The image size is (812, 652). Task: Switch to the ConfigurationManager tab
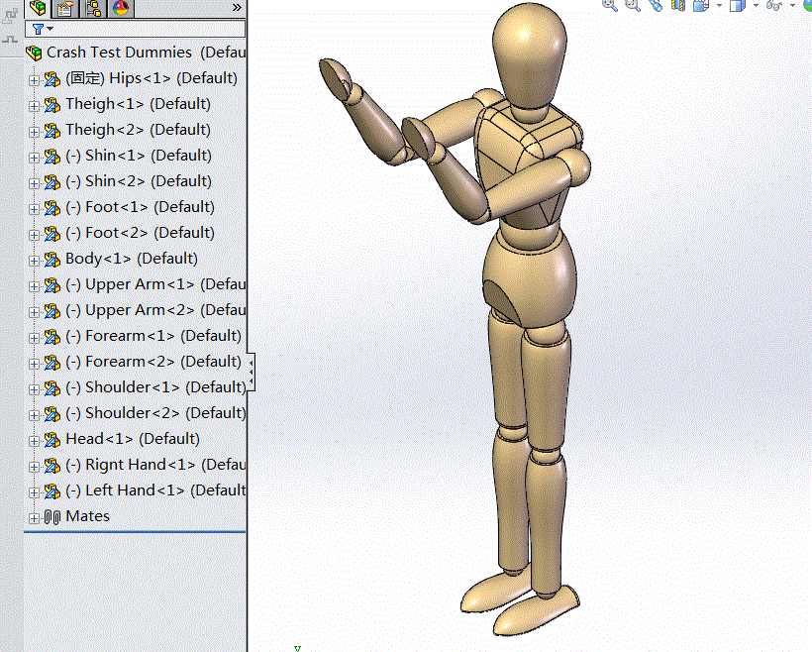[x=94, y=8]
